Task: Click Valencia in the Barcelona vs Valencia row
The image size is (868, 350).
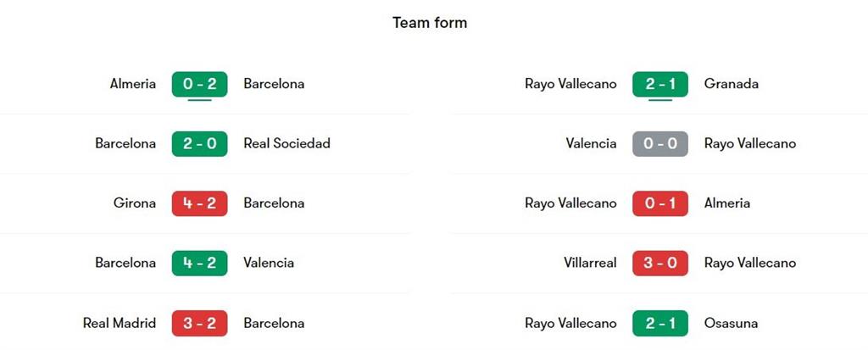Action: 269,263
